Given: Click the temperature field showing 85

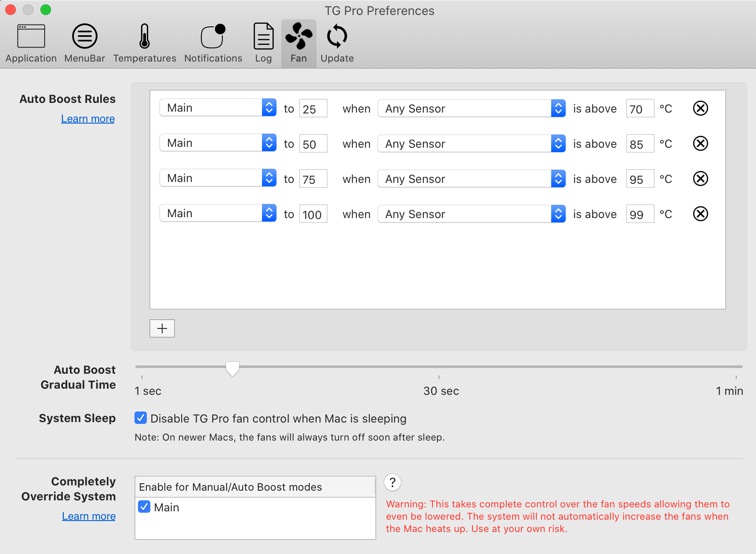Looking at the screenshot, I should (640, 144).
